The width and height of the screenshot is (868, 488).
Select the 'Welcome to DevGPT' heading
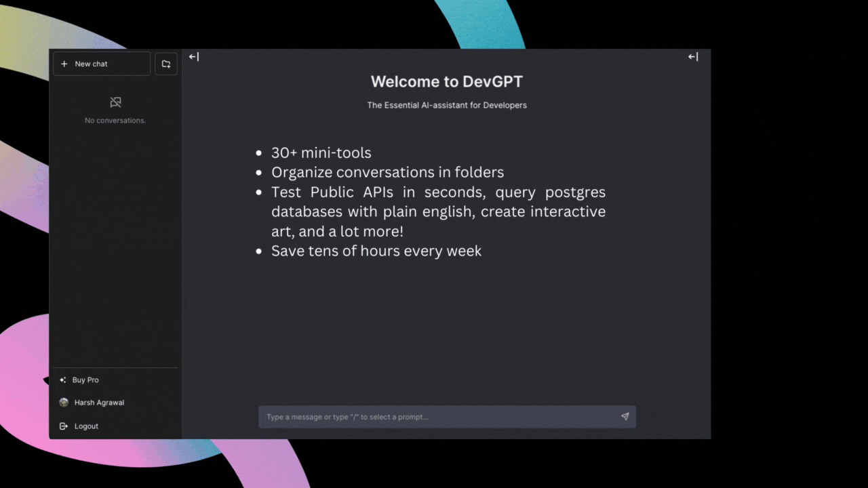tap(447, 82)
